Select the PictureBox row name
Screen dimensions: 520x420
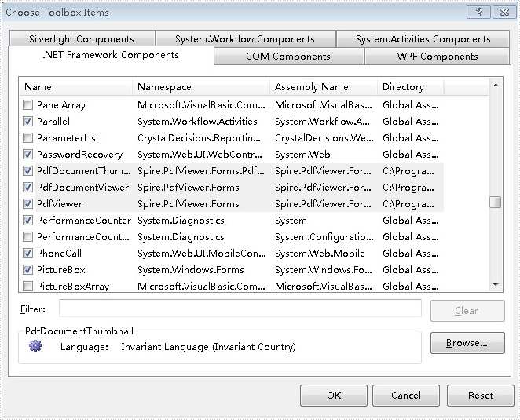tap(61, 270)
